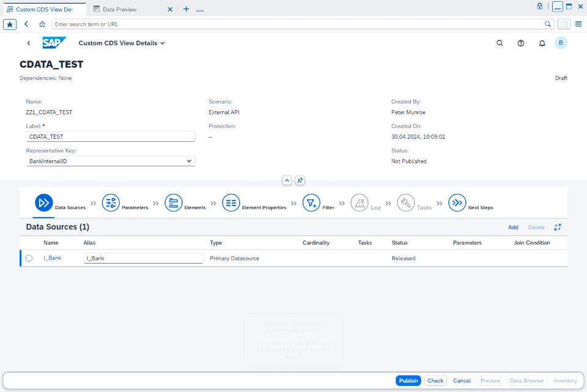This screenshot has width=587, height=392.
Task: View the Log step icon
Action: (x=360, y=202)
